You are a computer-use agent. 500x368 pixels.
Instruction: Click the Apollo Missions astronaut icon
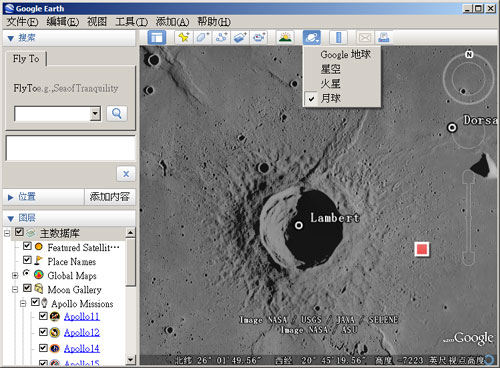tap(44, 303)
